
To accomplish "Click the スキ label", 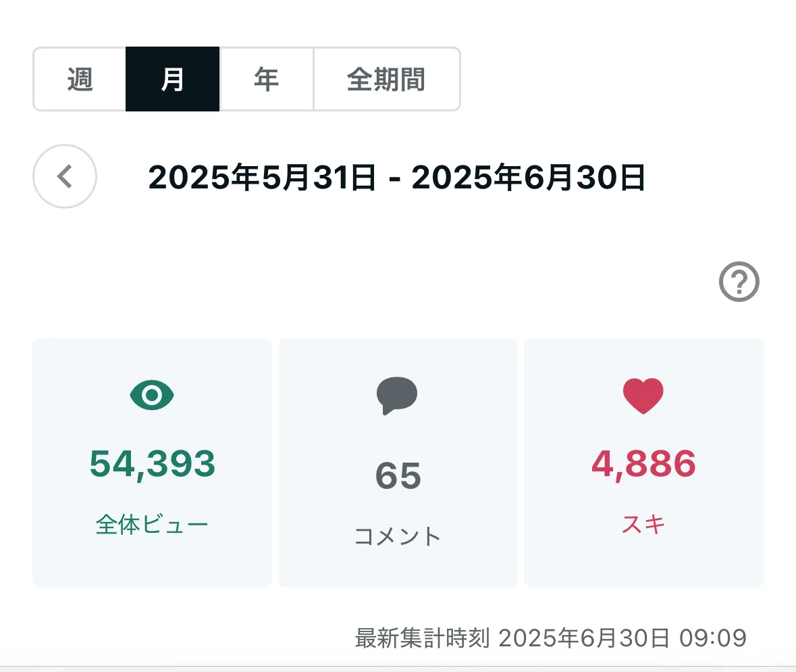I will pos(643,524).
